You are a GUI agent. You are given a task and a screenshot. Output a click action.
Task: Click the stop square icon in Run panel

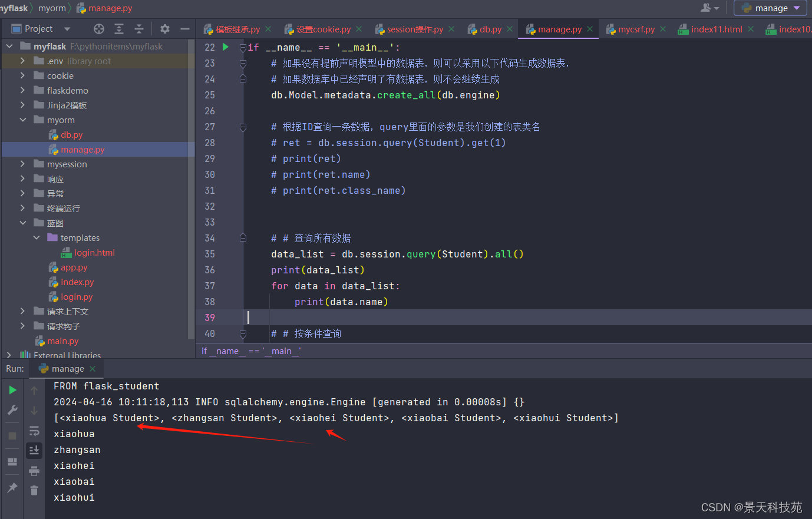pos(12,436)
